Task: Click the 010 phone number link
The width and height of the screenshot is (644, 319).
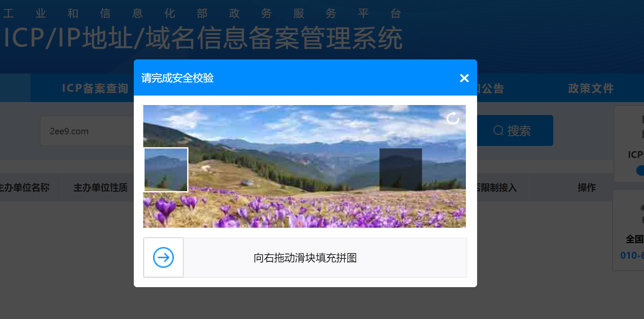Action: [x=632, y=255]
